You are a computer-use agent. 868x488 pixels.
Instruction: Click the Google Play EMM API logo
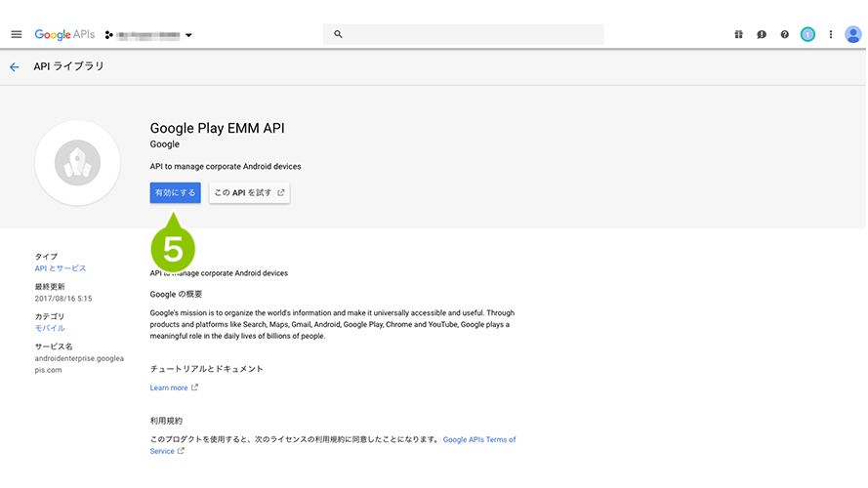(77, 163)
